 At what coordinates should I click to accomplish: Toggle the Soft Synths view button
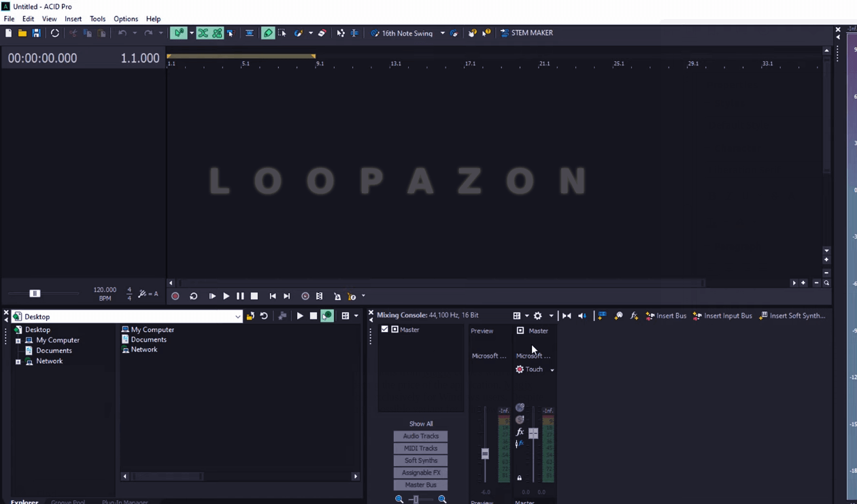click(420, 460)
